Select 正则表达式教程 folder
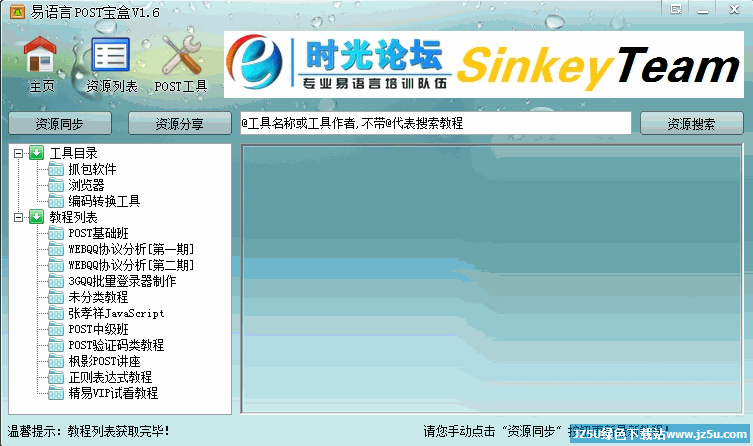Viewport: 753px width, 446px height. click(x=110, y=377)
